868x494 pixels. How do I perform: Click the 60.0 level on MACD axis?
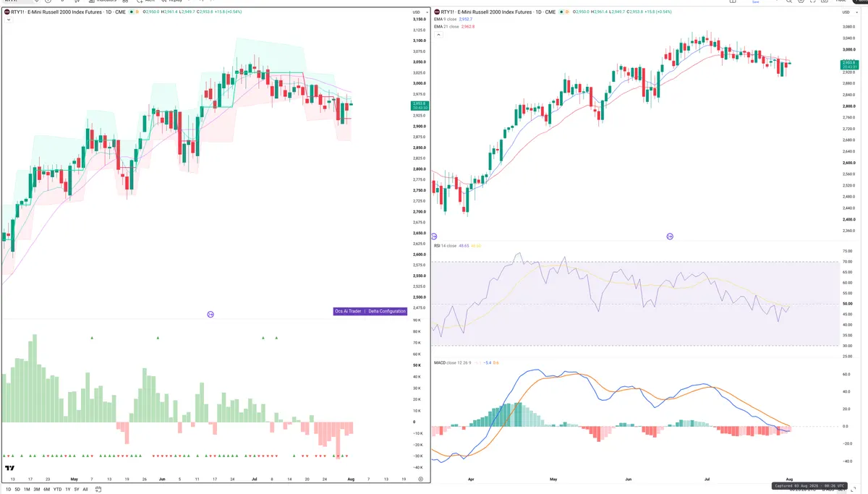[848, 375]
